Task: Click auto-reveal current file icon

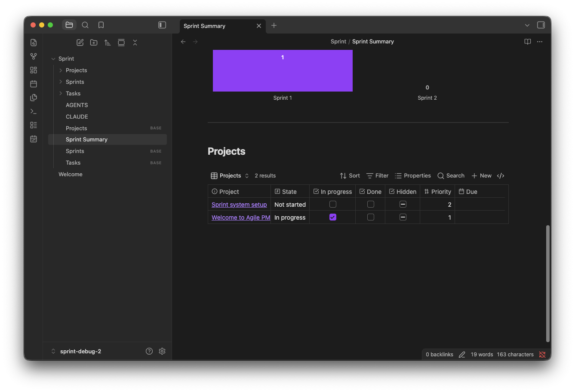Action: (x=121, y=43)
